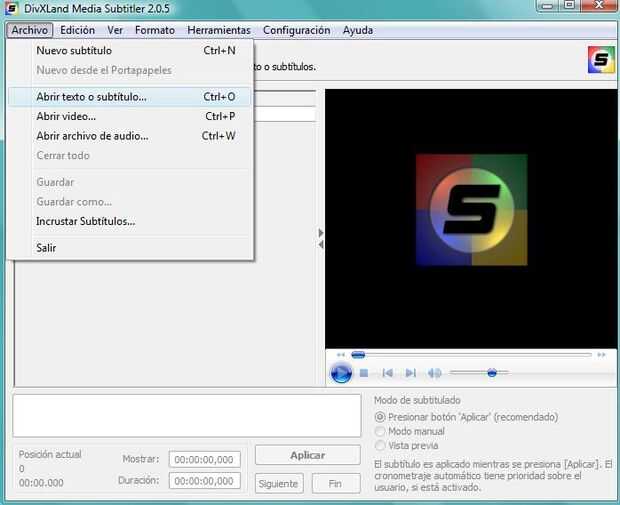Open the Ver menu
This screenshot has height=505, width=620.
pyautogui.click(x=115, y=30)
